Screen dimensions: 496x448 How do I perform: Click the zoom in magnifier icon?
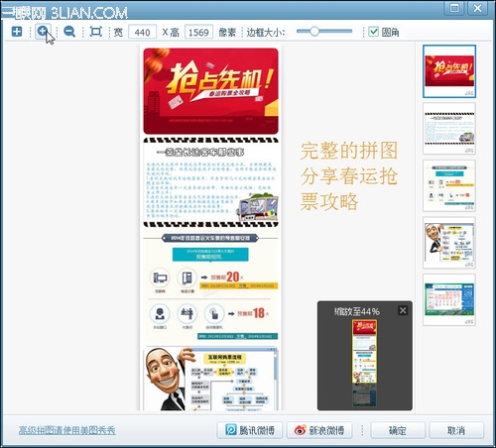[43, 31]
